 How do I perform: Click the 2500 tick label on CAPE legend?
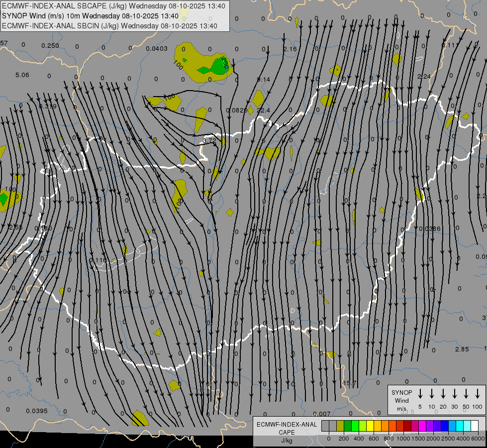point(448,439)
